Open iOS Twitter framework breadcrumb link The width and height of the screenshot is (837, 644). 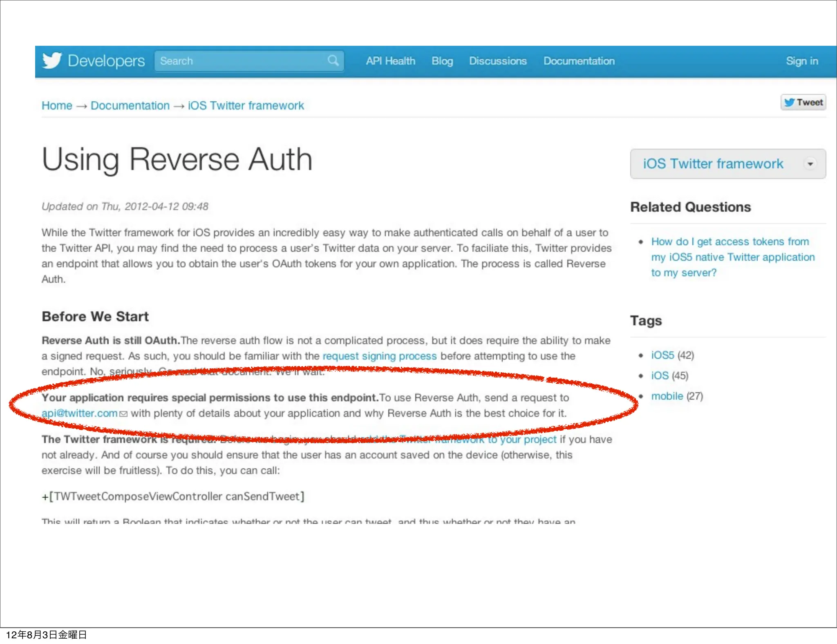tap(246, 105)
